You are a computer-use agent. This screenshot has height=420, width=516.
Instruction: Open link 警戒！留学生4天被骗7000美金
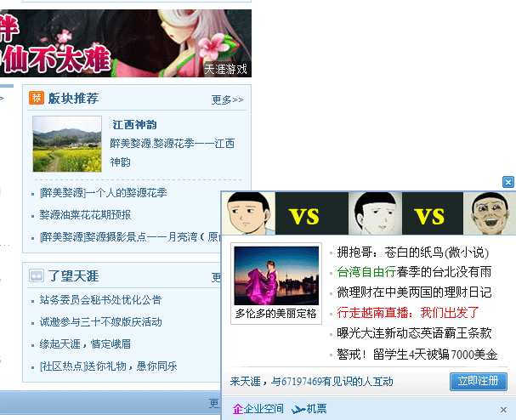[x=417, y=355]
